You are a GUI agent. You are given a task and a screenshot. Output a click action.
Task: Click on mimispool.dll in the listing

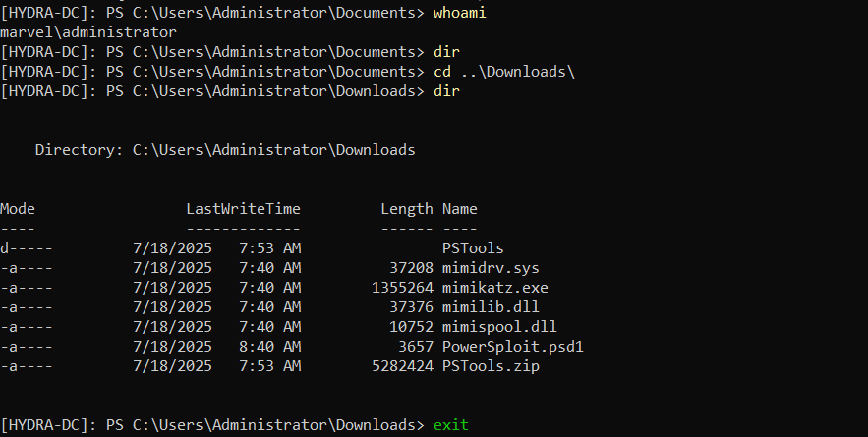499,327
